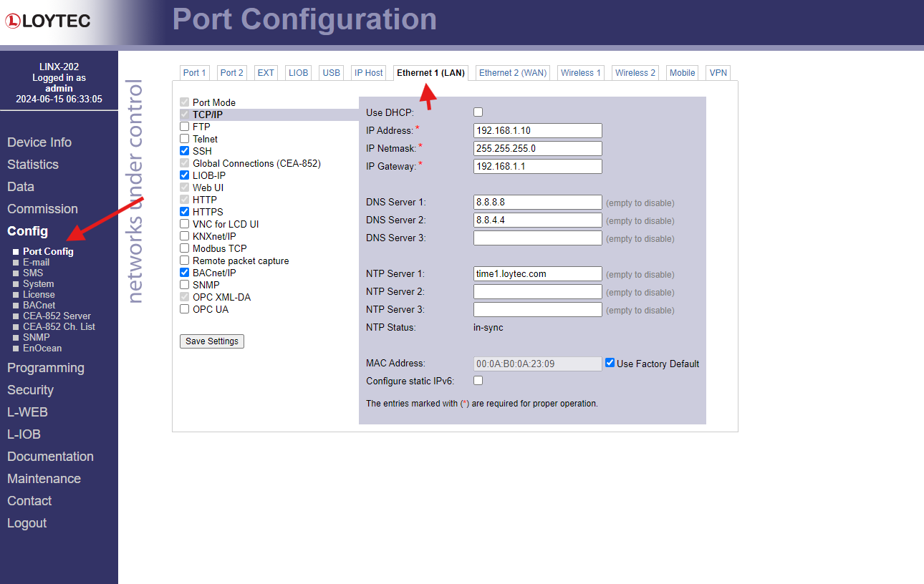Enable the KNXnet/IP checkbox
Image resolution: width=924 pixels, height=584 pixels.
click(184, 236)
